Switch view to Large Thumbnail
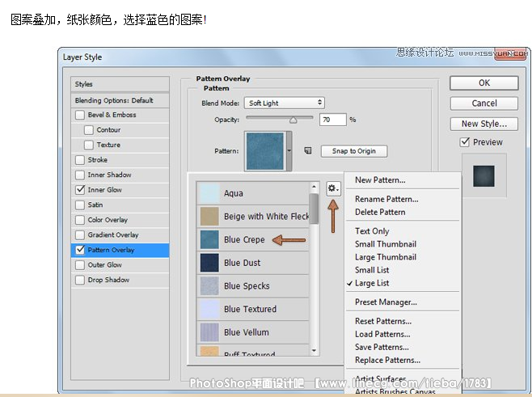Image resolution: width=532 pixels, height=397 pixels. coord(386,257)
